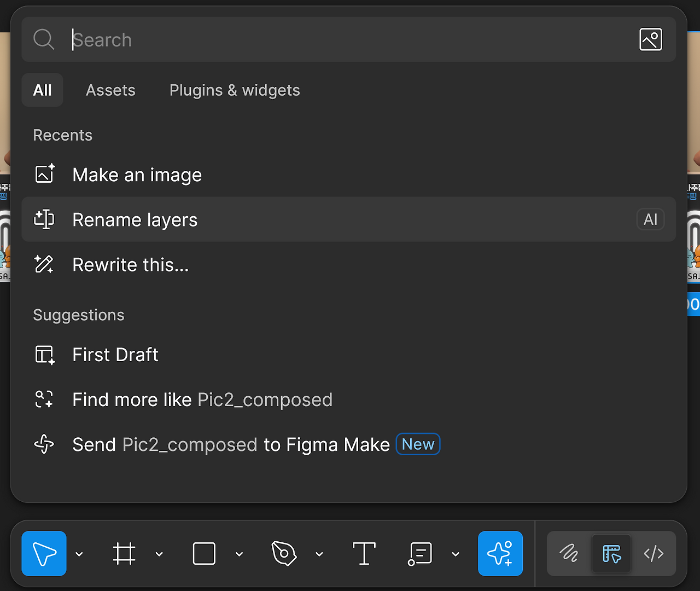
Task: Select the Text tool
Action: pos(364,554)
